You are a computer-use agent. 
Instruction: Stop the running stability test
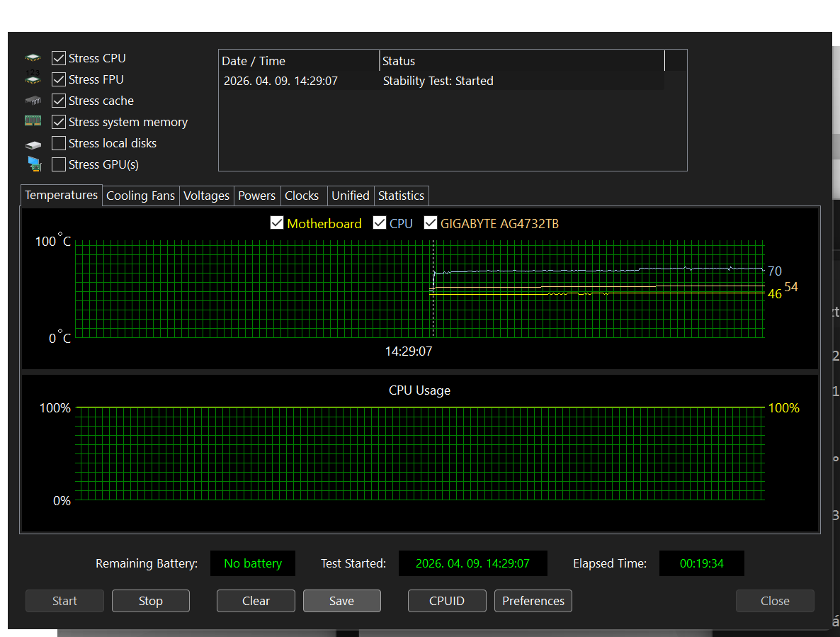150,601
